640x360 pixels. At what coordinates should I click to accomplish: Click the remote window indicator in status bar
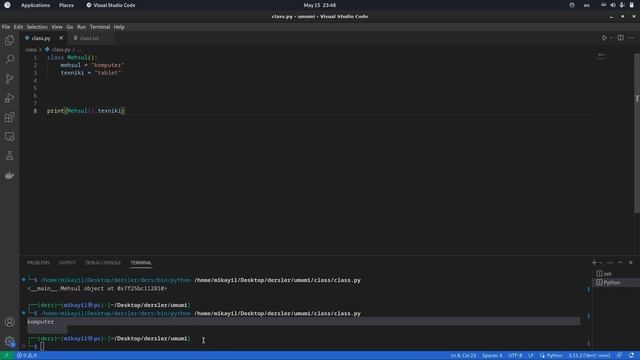7,356
